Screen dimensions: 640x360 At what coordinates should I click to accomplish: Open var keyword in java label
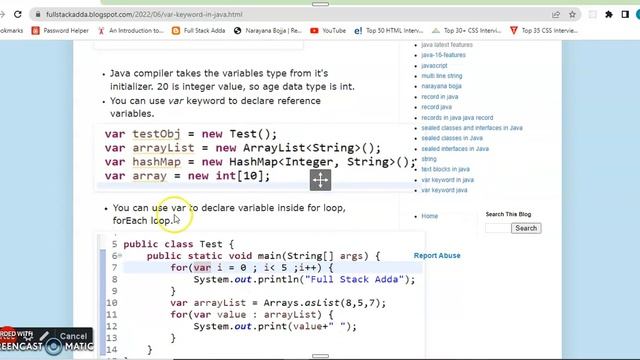[447, 180]
